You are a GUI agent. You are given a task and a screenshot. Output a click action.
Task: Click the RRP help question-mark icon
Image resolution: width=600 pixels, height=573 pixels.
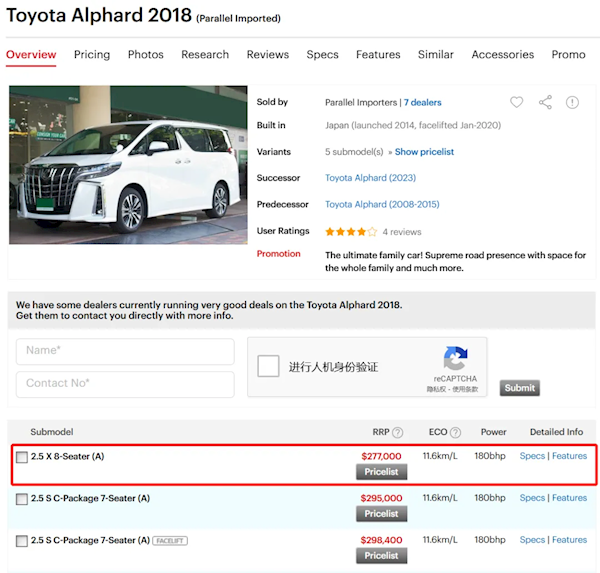point(398,433)
